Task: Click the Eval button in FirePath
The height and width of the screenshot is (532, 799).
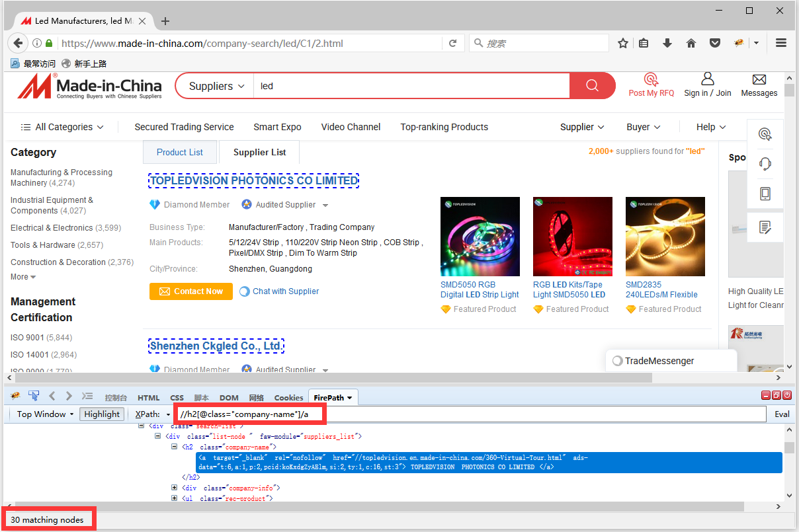Action: 782,414
